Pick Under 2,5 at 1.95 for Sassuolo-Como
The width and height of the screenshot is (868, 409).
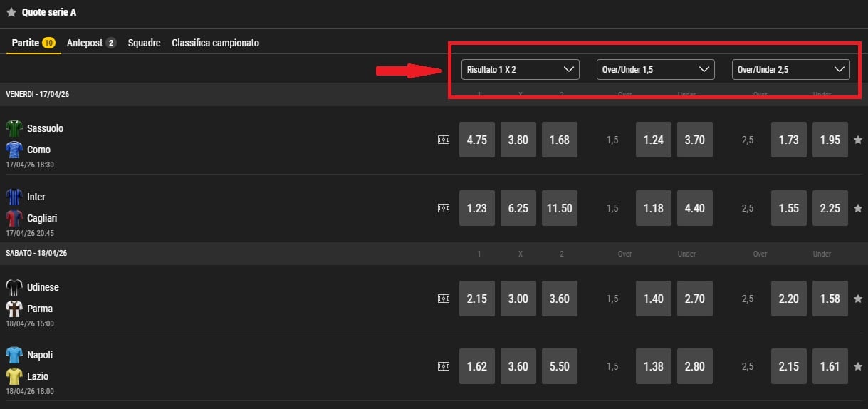(830, 140)
